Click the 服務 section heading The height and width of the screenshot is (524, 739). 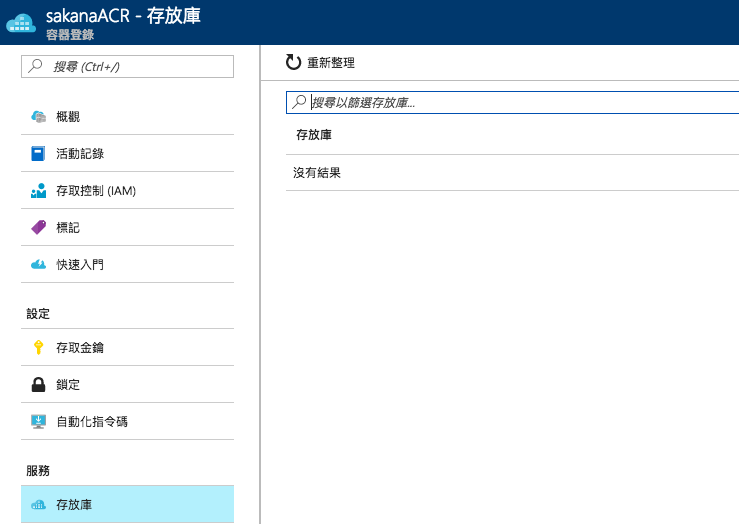[38, 470]
